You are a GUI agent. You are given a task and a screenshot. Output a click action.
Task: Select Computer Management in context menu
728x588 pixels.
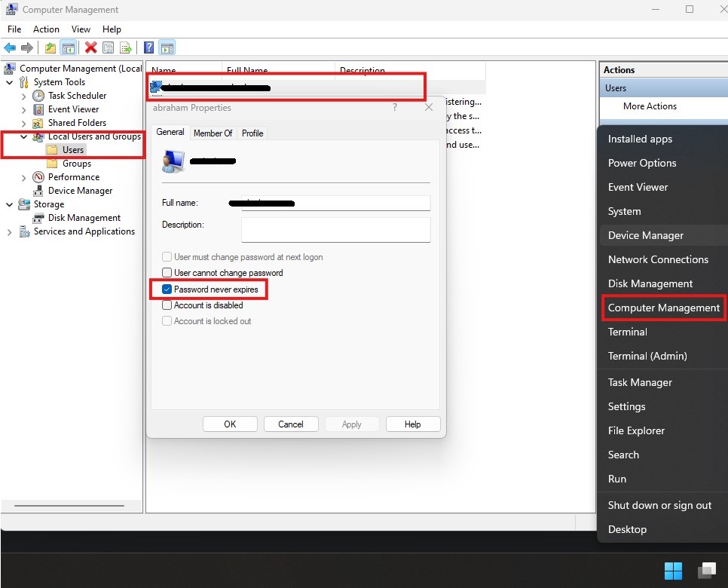click(x=663, y=308)
